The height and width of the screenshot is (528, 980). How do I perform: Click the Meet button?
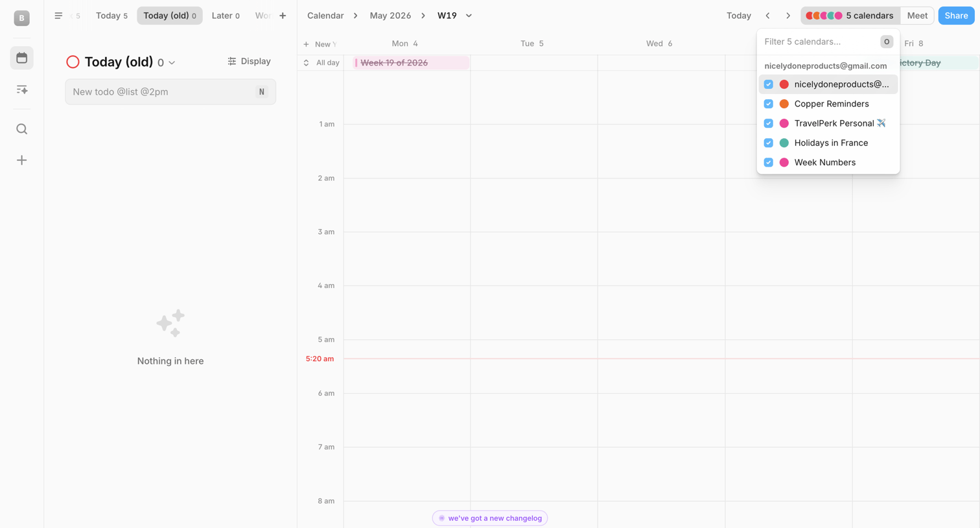[917, 16]
